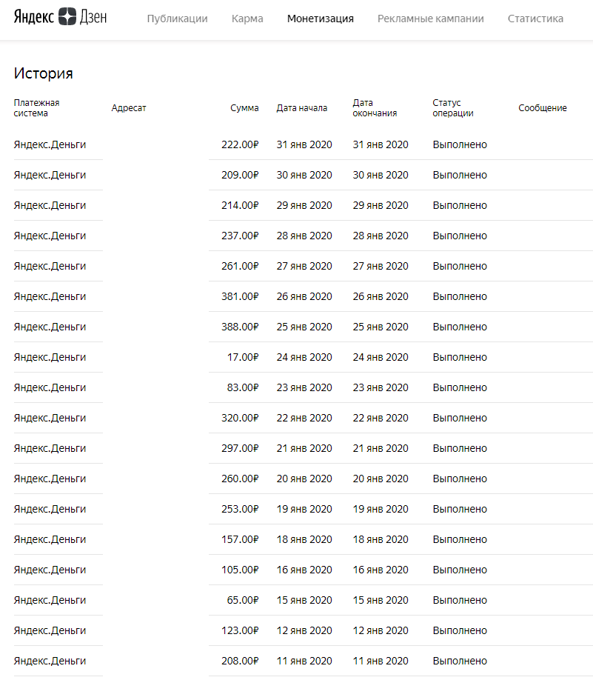Click start date 29 янв 2020
593x700 pixels.
pos(304,205)
